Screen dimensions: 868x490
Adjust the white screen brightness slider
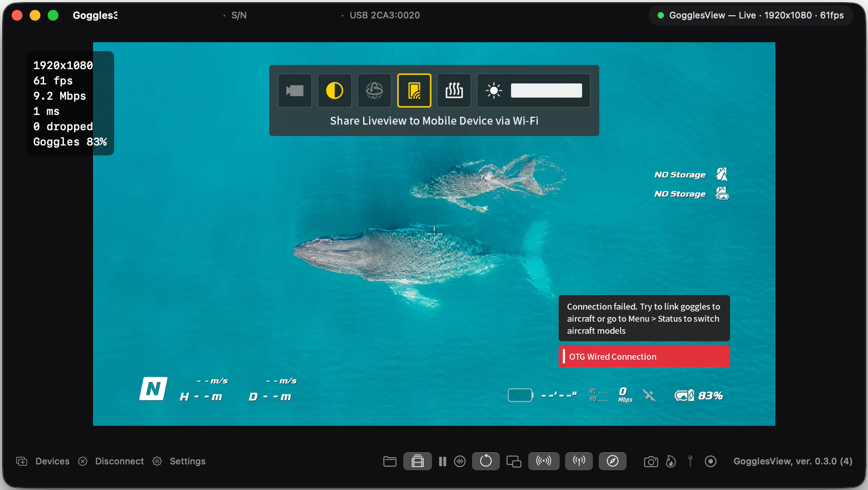546,91
